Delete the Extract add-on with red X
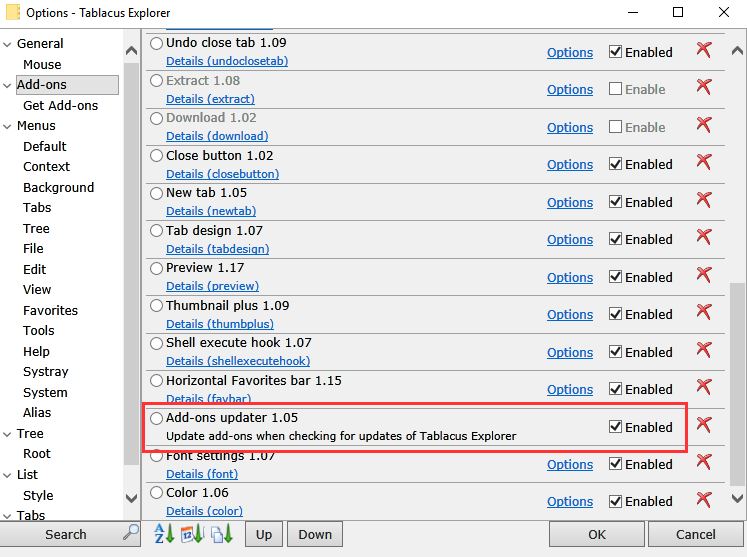This screenshot has width=747, height=557. (704, 87)
